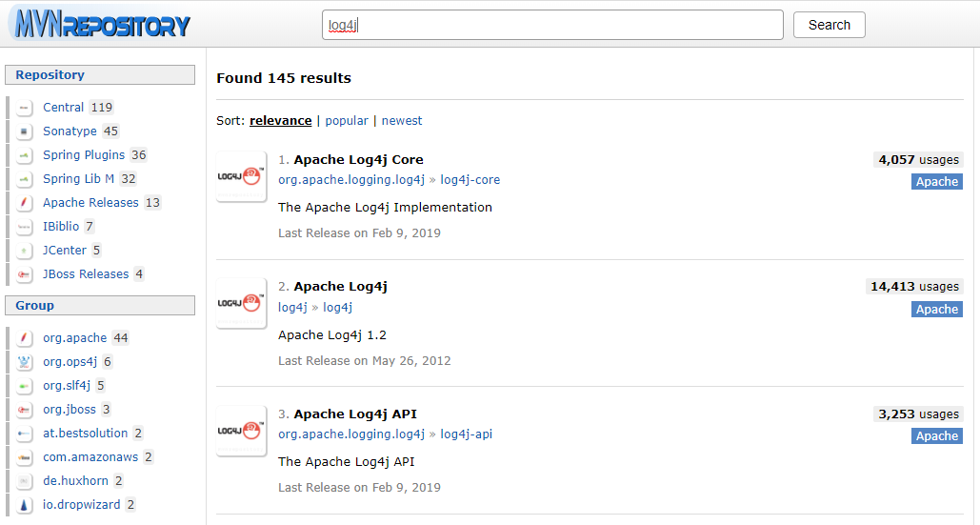Click the Central repository icon

tap(24, 108)
